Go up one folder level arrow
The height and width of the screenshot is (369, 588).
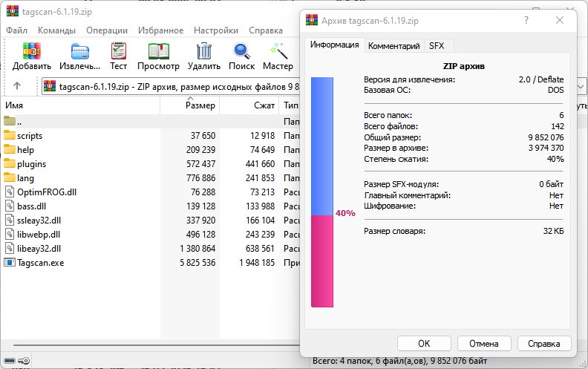pyautogui.click(x=16, y=86)
